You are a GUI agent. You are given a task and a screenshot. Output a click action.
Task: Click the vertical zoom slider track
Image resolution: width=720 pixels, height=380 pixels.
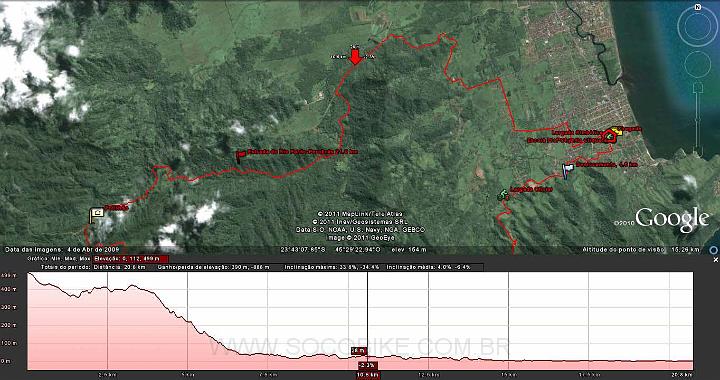(x=698, y=119)
